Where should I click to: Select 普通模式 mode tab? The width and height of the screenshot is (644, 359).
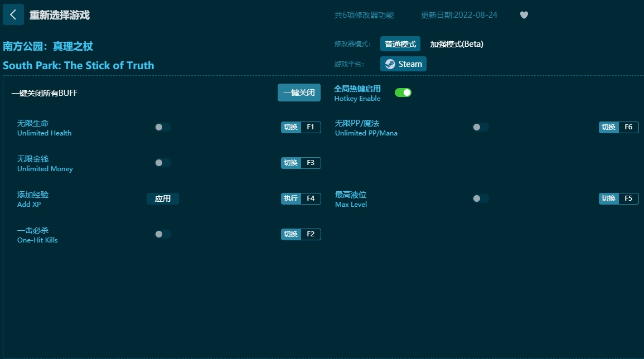[x=400, y=44]
